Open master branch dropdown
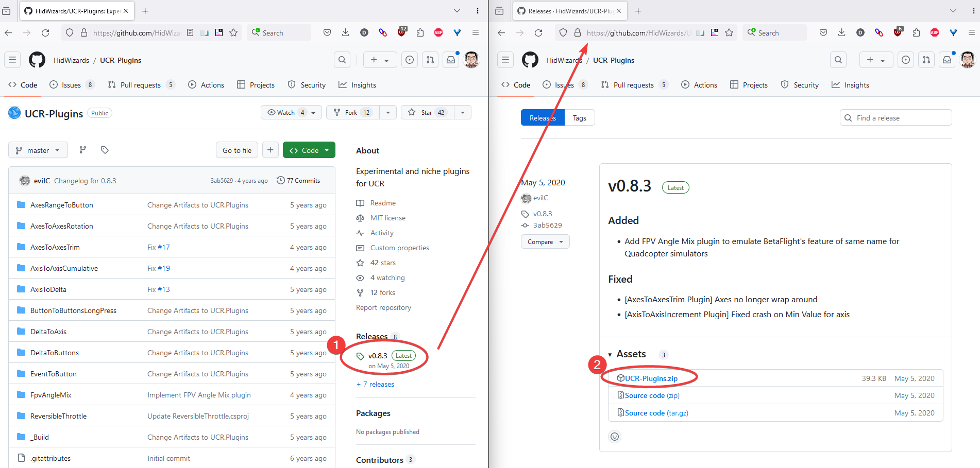 click(38, 150)
